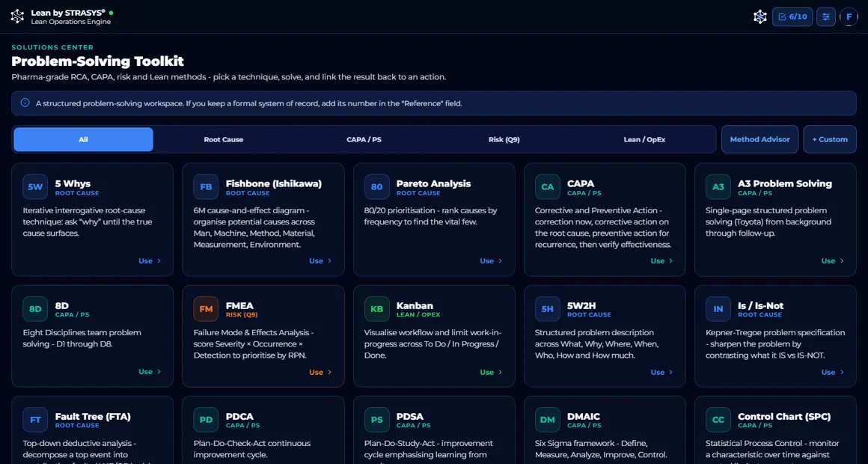Screen dimensions: 868x464
Task: Use the A3 Problem Solving technique
Action: click(x=833, y=260)
